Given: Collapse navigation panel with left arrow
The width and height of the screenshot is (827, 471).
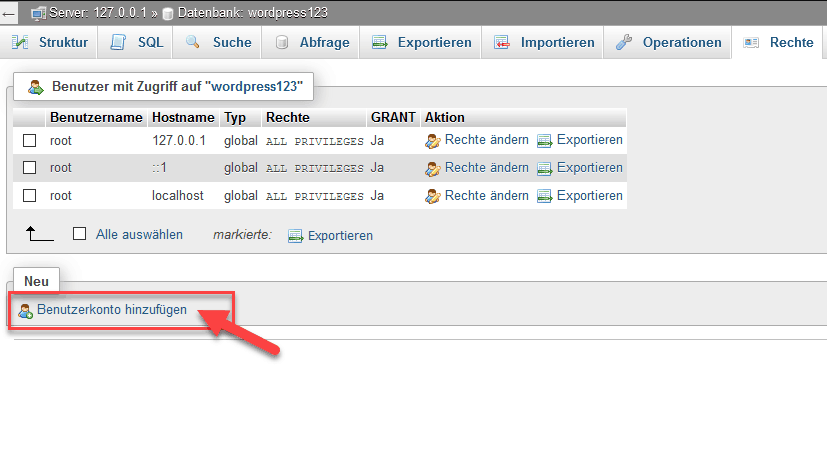Looking at the screenshot, I should (9, 12).
